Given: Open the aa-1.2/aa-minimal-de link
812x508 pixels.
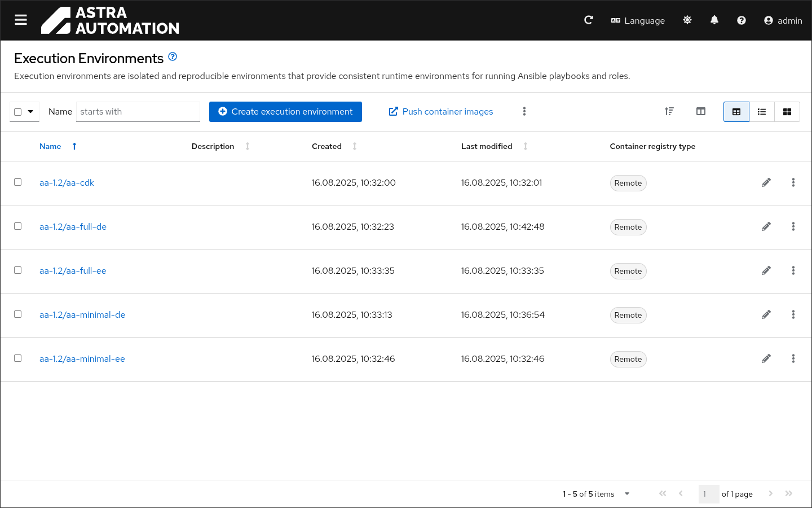Looking at the screenshot, I should click(82, 315).
